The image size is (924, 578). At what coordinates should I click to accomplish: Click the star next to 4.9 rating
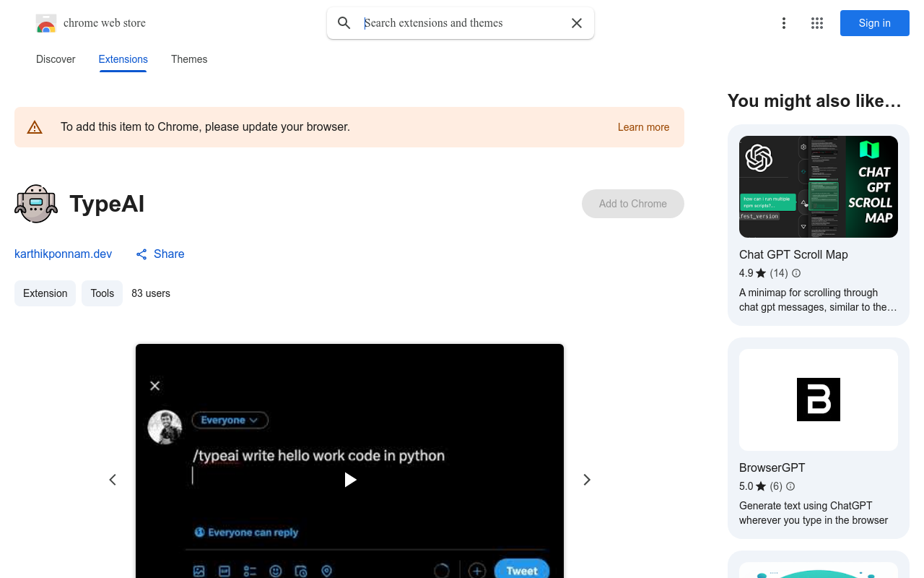point(761,273)
